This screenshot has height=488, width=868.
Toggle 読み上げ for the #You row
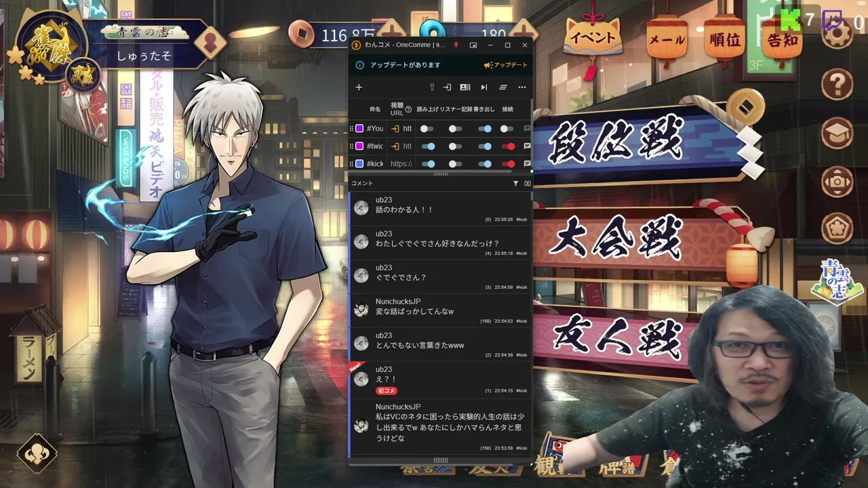(427, 128)
